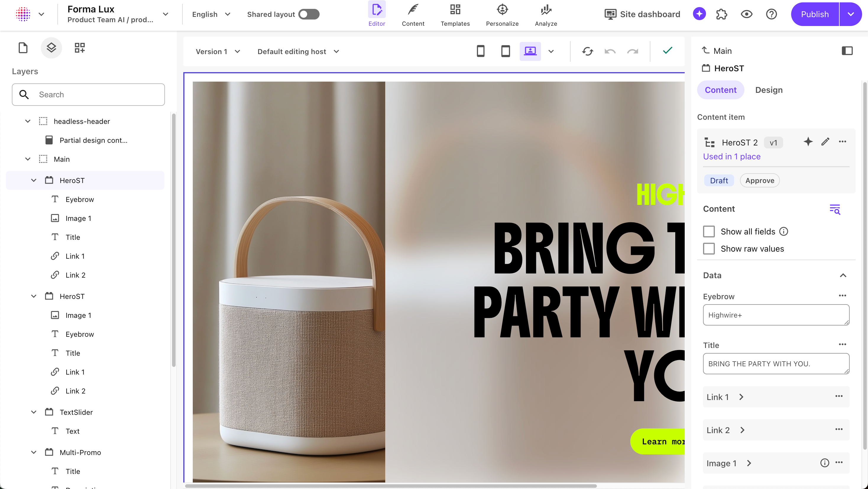Select Partial design cont... layer
Image resolution: width=868 pixels, height=489 pixels.
93,140
